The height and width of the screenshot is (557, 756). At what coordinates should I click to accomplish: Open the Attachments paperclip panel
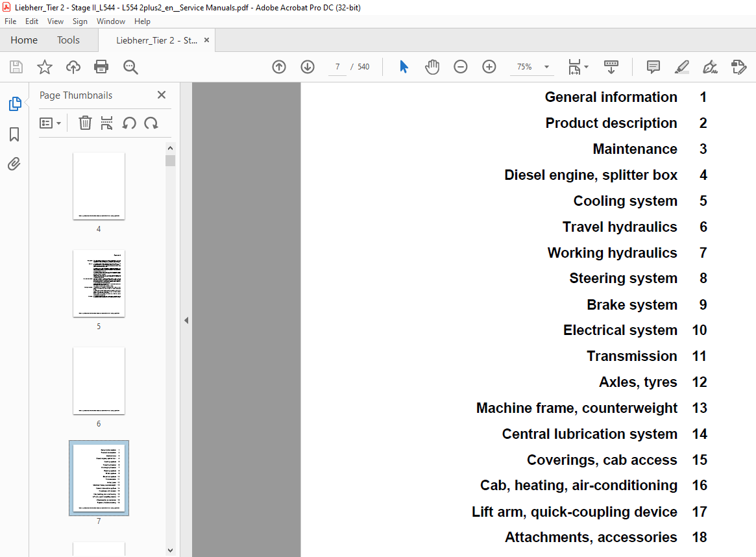pos(14,164)
